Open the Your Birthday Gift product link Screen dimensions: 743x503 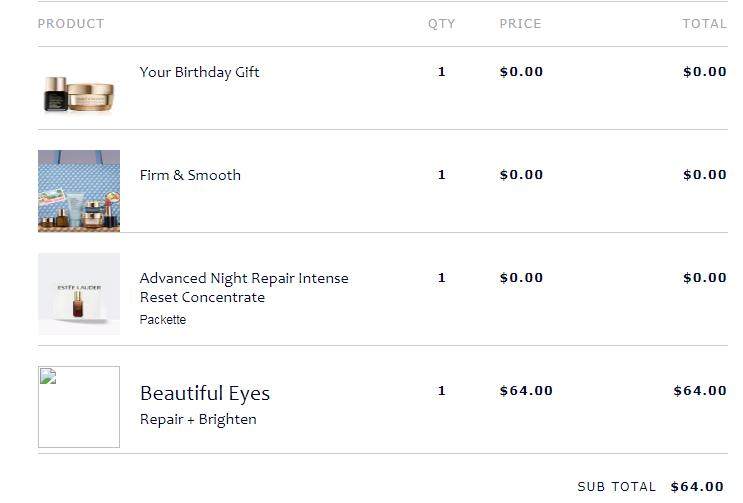tap(199, 72)
